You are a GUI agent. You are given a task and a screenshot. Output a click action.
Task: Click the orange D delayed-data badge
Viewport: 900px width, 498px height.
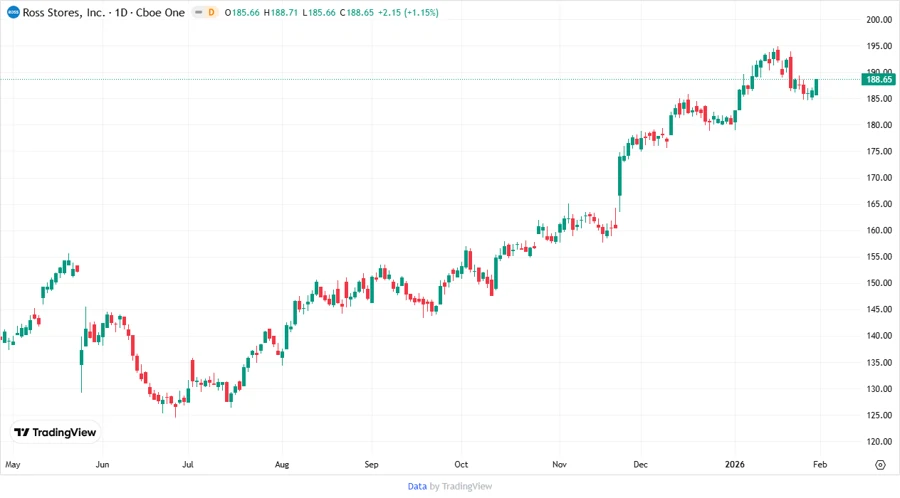(x=211, y=12)
